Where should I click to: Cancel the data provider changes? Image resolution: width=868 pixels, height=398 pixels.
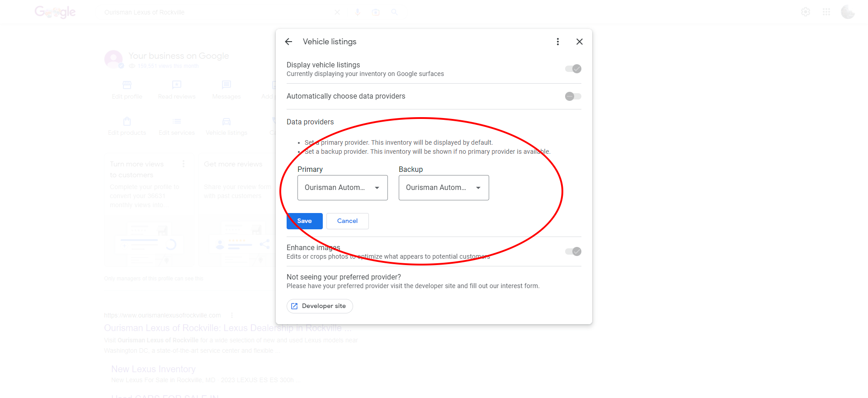click(x=348, y=221)
